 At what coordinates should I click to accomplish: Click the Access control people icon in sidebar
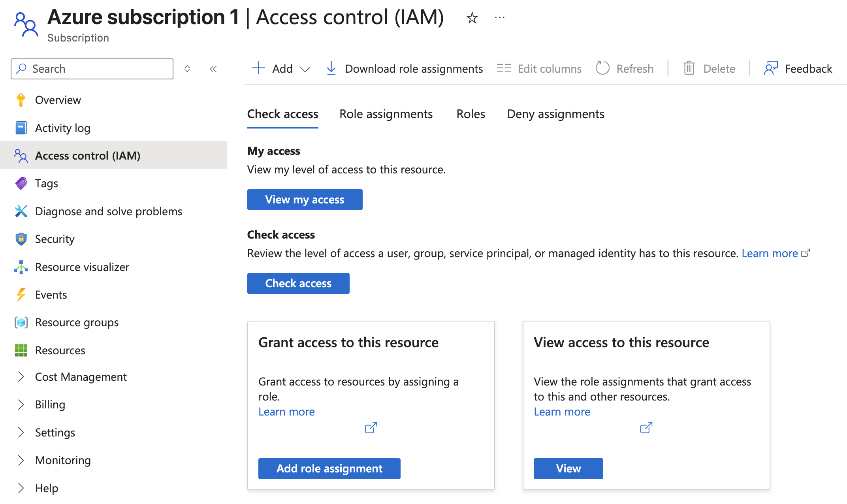(x=21, y=156)
